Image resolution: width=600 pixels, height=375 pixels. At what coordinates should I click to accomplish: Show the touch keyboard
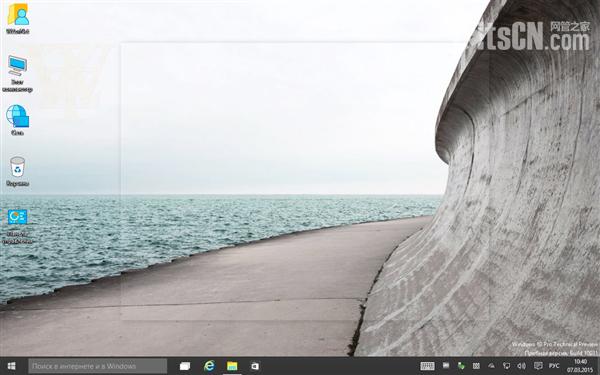[427, 366]
